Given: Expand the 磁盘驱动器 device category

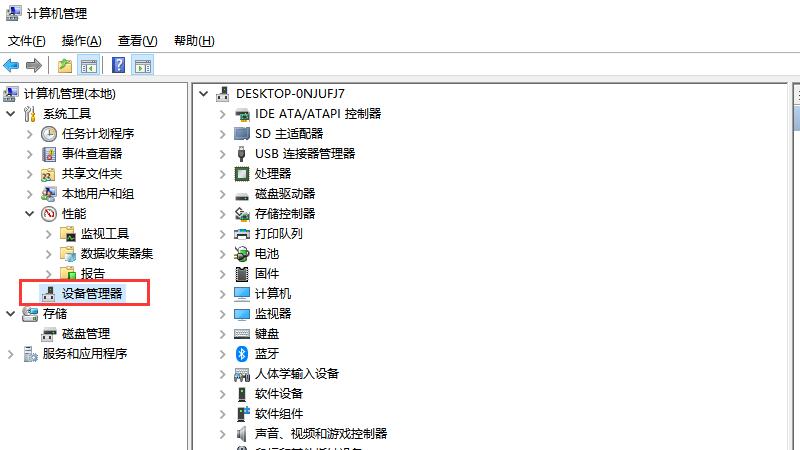Looking at the screenshot, I should pos(222,193).
